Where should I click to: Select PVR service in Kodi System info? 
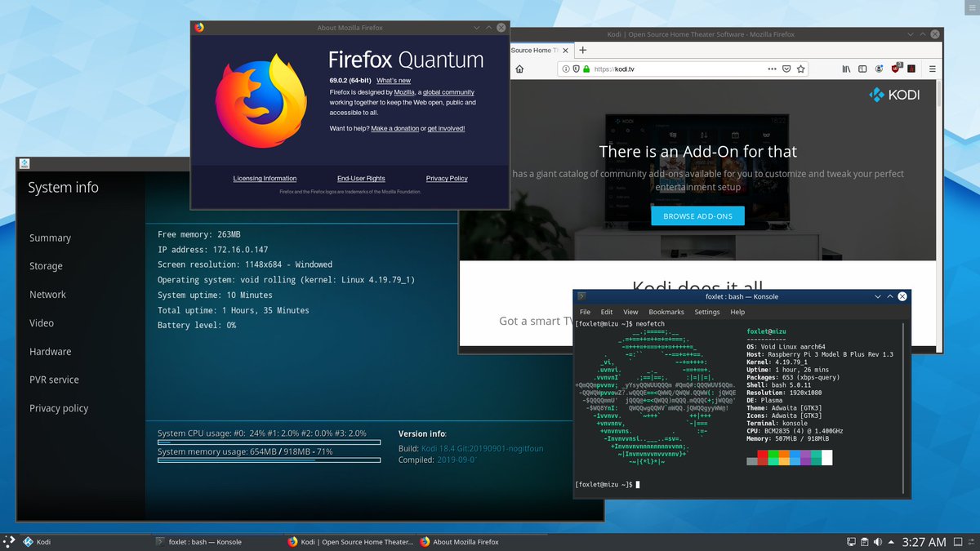[54, 380]
